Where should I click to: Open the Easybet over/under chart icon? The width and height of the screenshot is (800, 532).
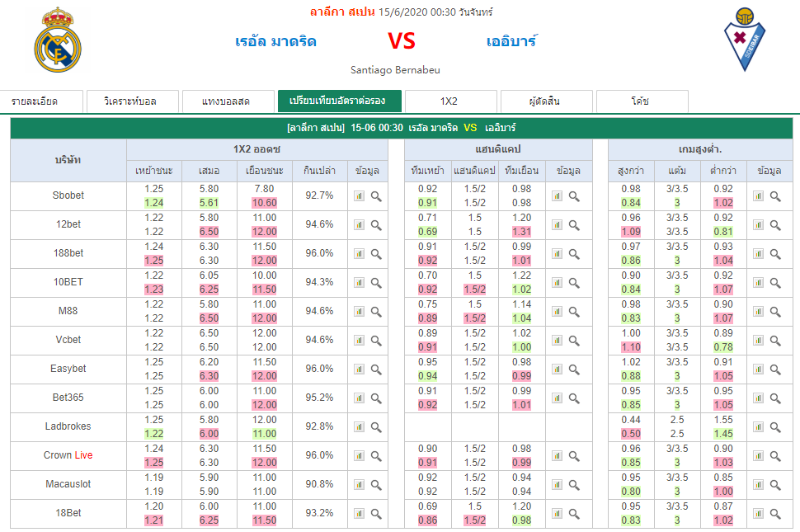coord(758,370)
